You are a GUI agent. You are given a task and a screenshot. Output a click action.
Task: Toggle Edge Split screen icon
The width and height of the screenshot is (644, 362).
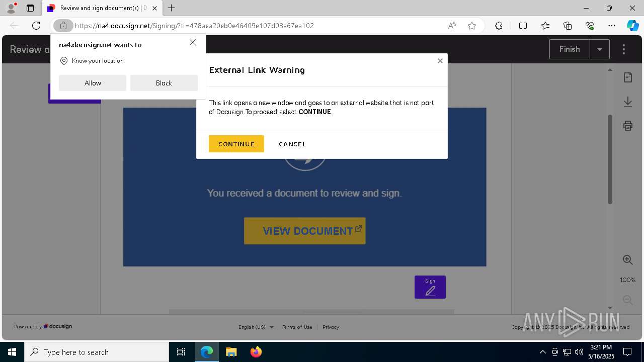tap(523, 26)
